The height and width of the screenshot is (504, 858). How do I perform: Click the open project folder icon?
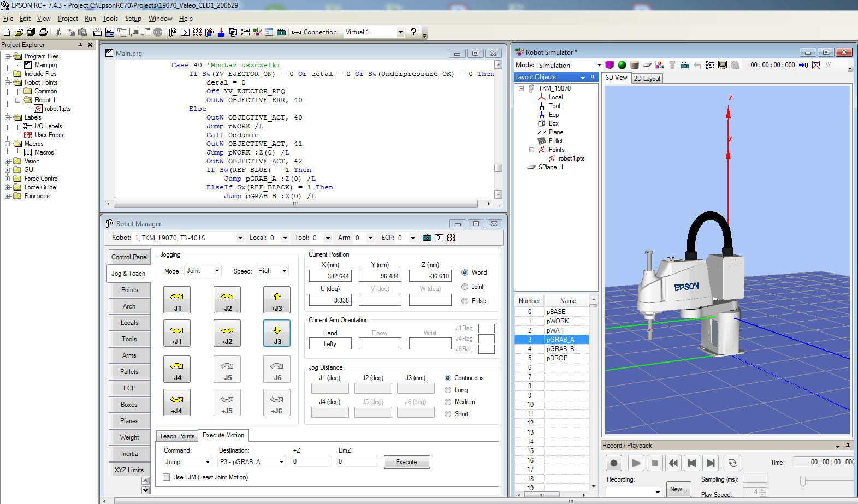[x=19, y=32]
